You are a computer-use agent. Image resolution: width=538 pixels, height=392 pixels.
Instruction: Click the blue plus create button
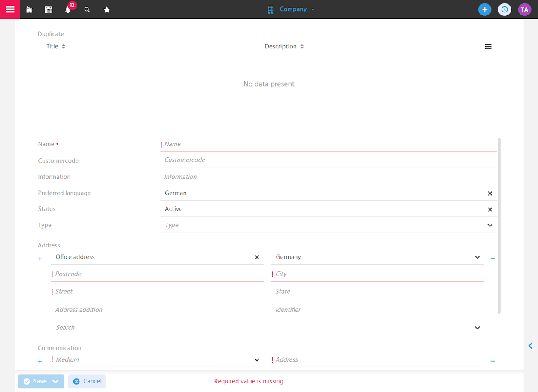485,9
